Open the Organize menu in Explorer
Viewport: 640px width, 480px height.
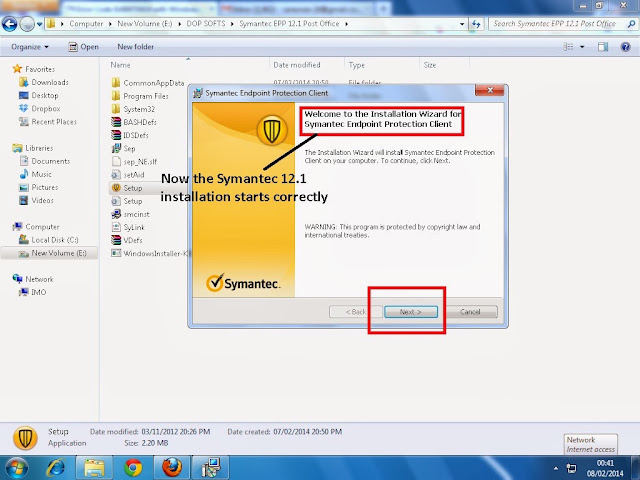pyautogui.click(x=30, y=47)
